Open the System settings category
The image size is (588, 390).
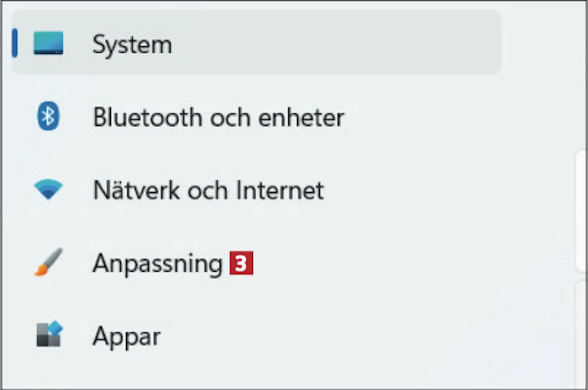[x=256, y=43]
